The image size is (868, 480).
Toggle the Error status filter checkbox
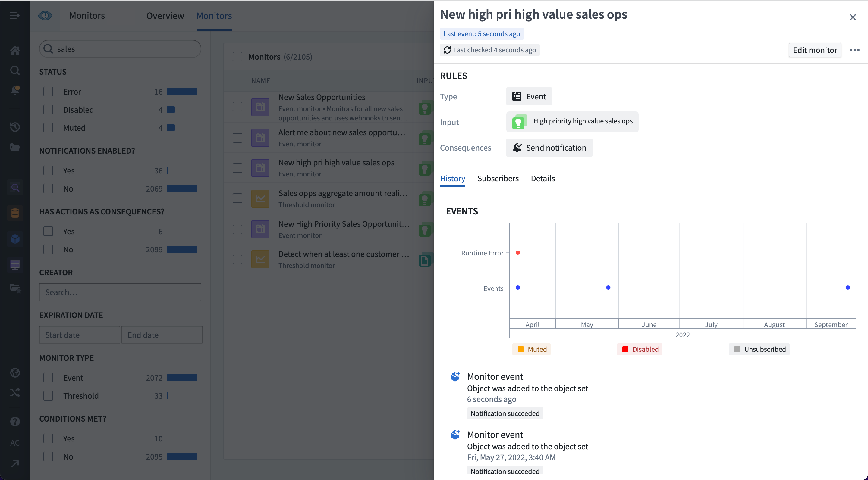click(x=49, y=91)
